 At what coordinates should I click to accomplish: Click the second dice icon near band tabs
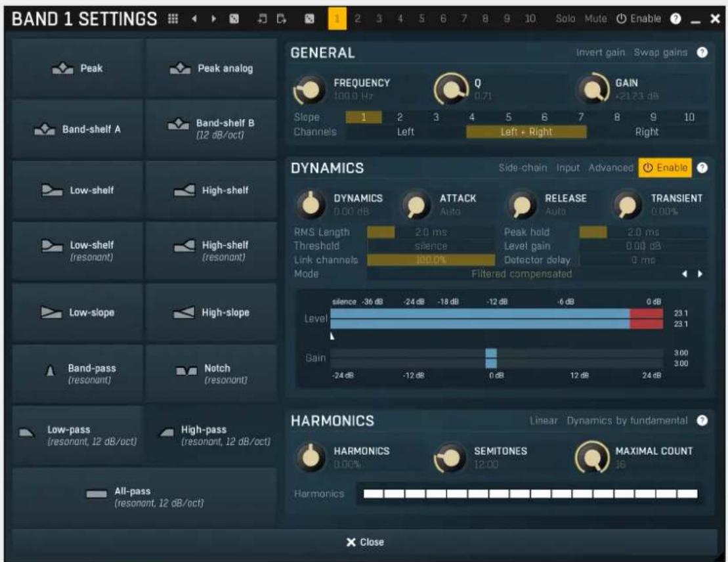309,18
